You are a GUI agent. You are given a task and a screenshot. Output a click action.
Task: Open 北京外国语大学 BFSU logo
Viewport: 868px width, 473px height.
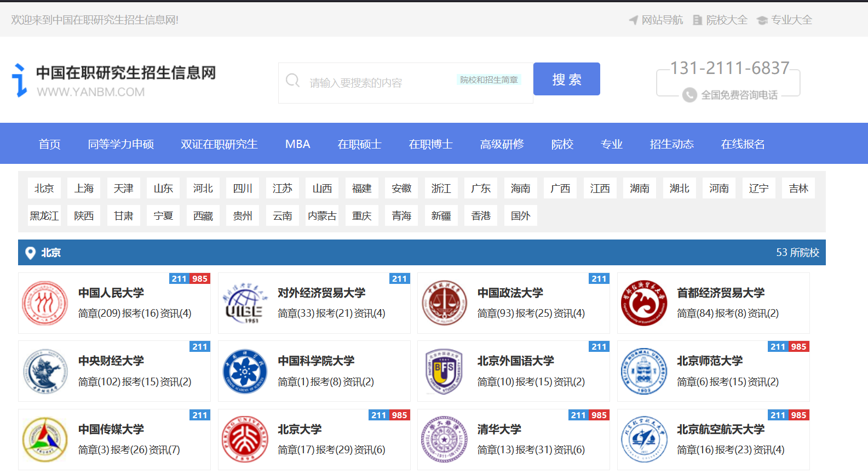(x=444, y=371)
